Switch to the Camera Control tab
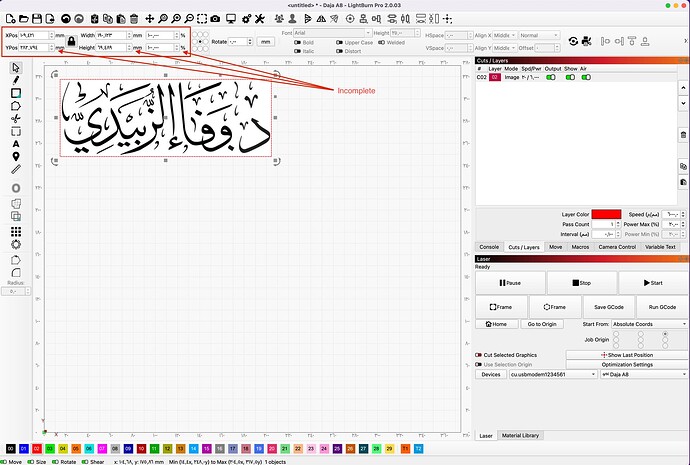 (x=619, y=246)
